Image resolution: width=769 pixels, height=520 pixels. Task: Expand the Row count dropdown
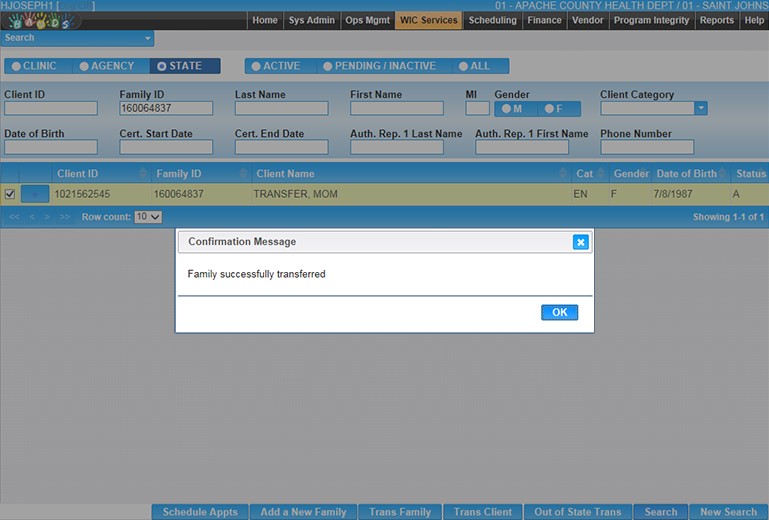[148, 217]
